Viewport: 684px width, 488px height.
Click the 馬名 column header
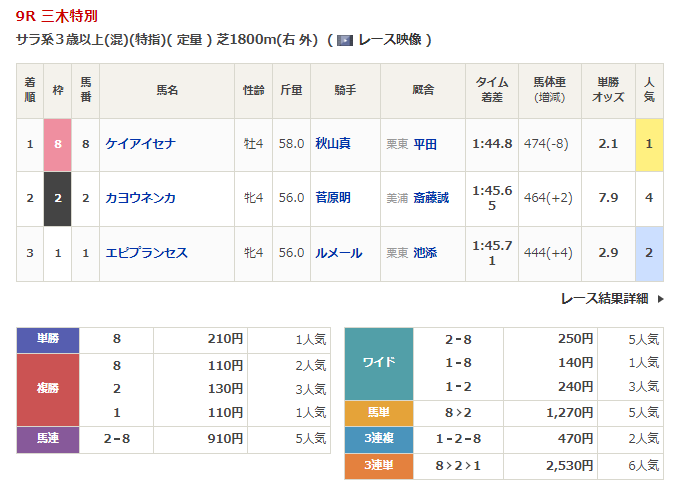pyautogui.click(x=166, y=90)
